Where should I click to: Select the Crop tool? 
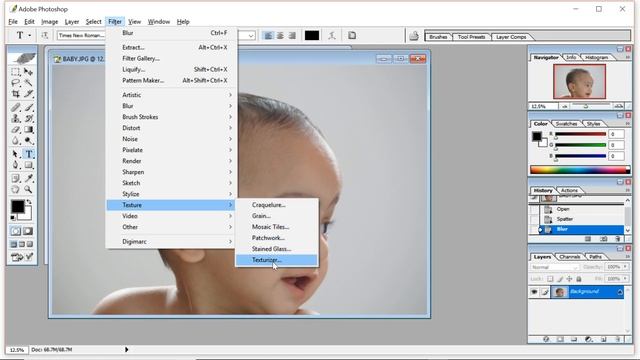click(x=16, y=94)
